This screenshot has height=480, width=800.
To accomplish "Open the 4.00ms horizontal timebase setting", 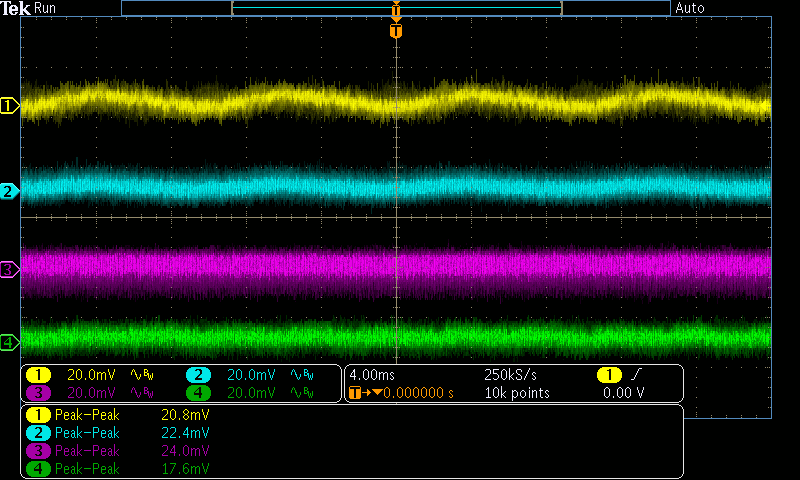I will (374, 375).
